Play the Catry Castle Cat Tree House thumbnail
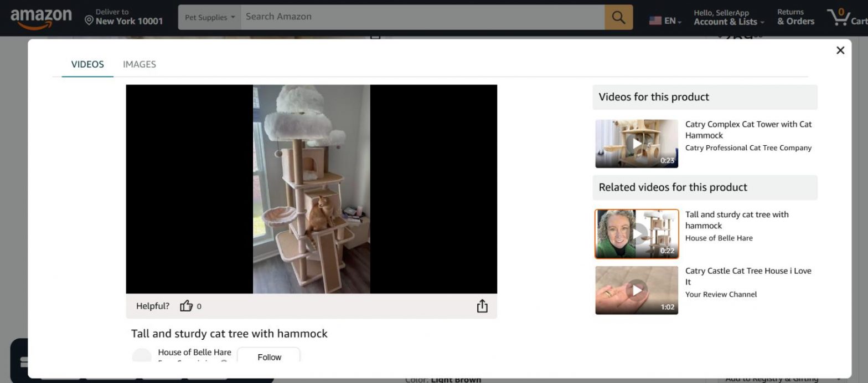868x383 pixels. (x=637, y=290)
